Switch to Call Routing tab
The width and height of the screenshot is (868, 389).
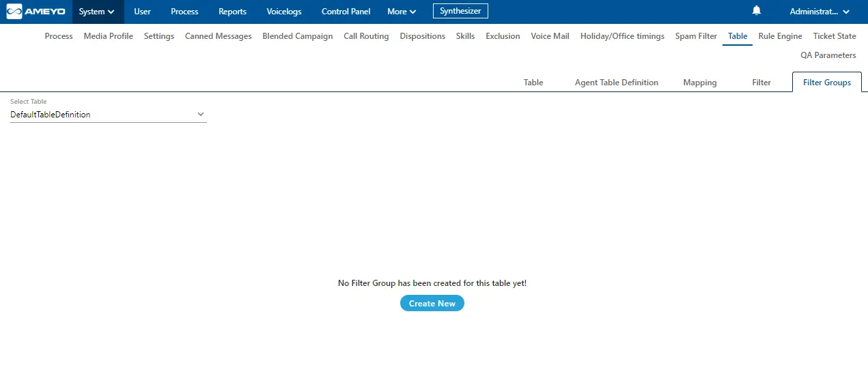(x=366, y=36)
